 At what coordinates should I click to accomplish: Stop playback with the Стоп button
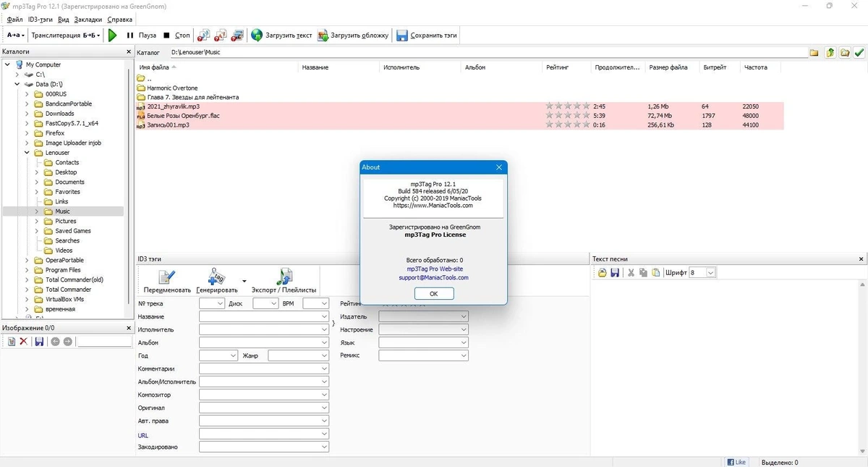click(176, 35)
